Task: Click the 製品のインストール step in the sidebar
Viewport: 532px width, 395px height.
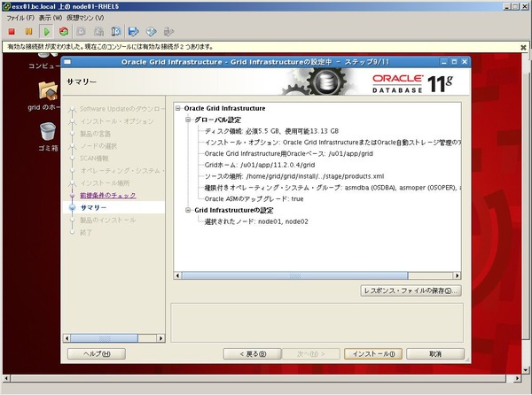Action: pos(108,221)
